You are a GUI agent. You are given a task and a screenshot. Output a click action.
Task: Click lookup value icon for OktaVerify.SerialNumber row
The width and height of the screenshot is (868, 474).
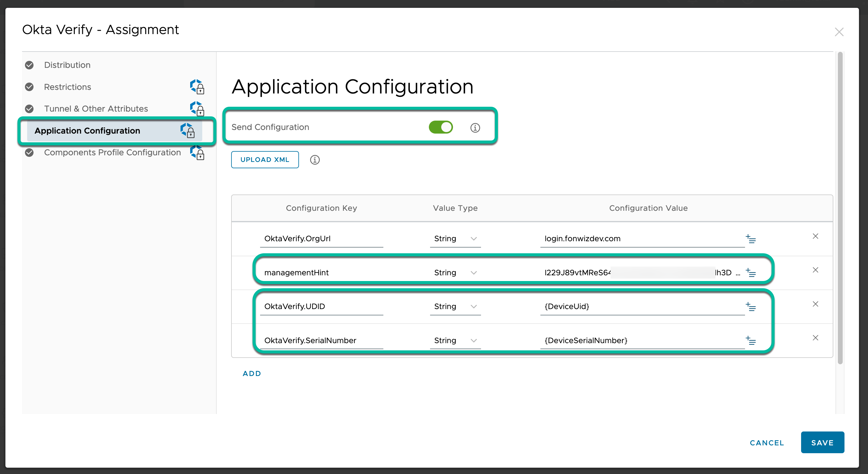click(x=750, y=340)
